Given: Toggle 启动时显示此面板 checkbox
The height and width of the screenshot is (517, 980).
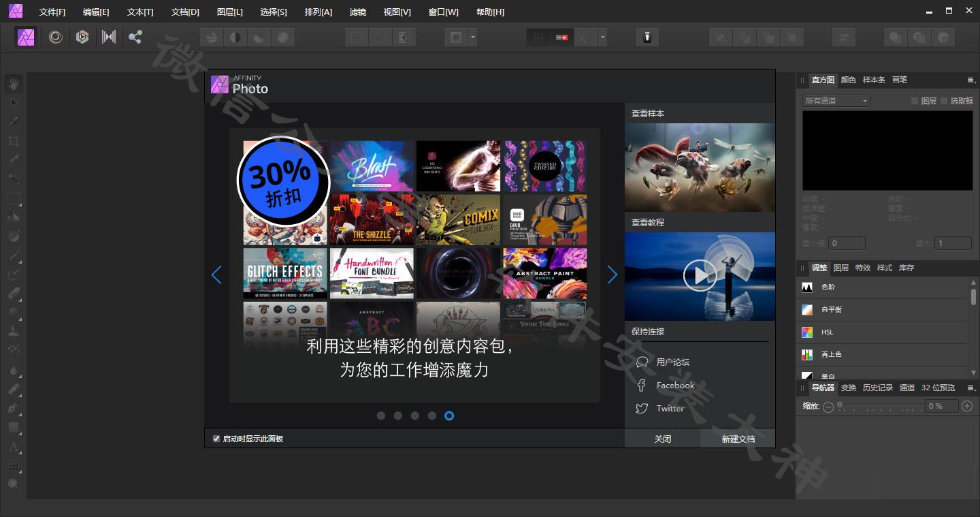Looking at the screenshot, I should (216, 439).
